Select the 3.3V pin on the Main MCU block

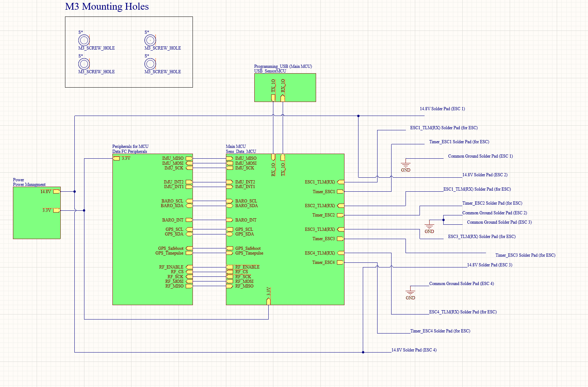point(268,301)
